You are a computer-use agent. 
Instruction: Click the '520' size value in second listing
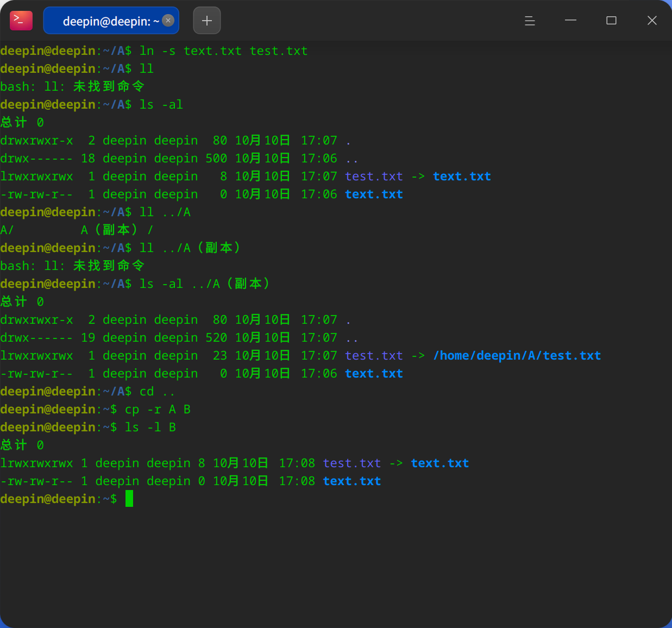[216, 337]
